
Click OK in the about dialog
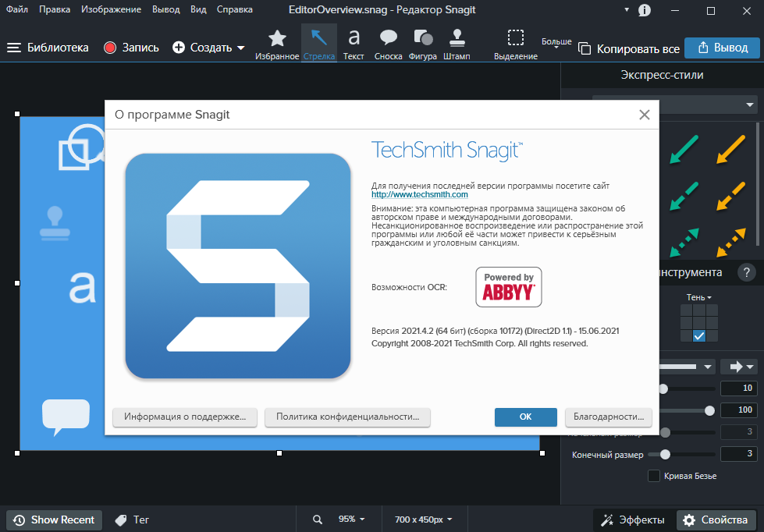tap(525, 417)
